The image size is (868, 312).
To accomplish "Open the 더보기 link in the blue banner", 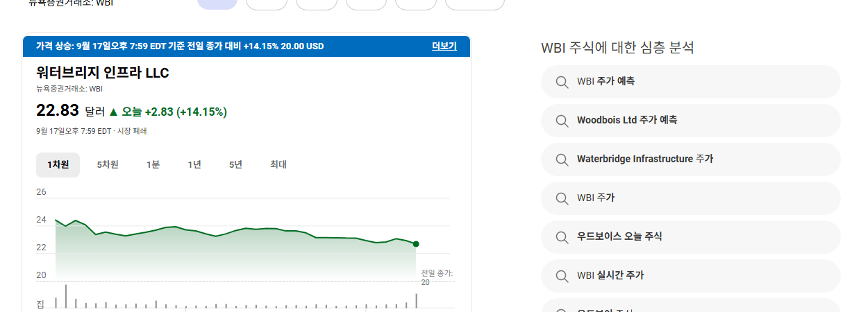I will coord(444,46).
